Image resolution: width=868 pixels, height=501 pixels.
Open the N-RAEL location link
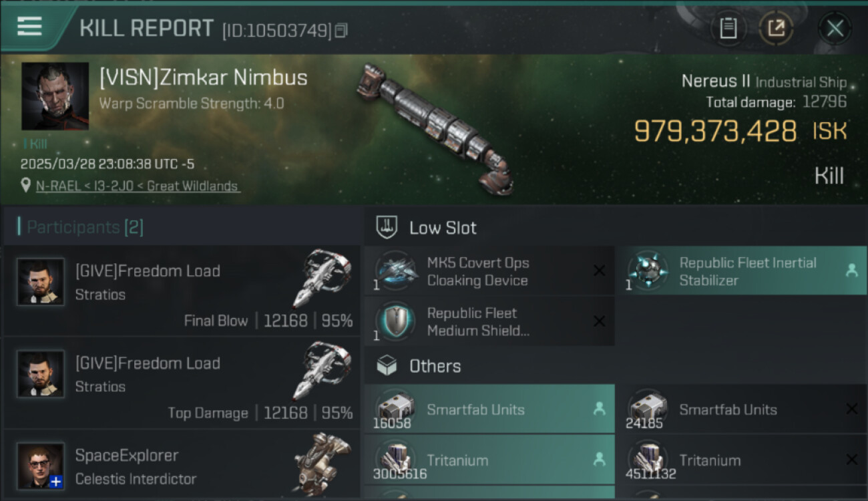(x=138, y=186)
